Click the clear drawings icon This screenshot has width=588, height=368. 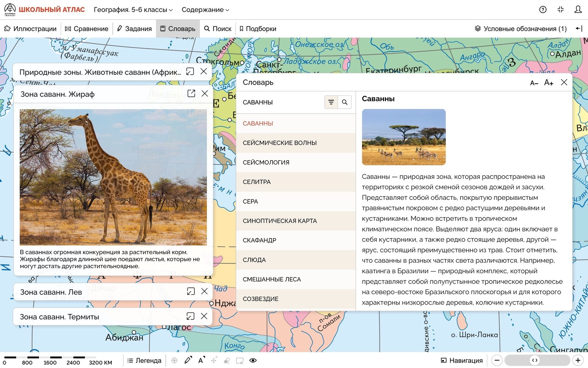point(240,361)
